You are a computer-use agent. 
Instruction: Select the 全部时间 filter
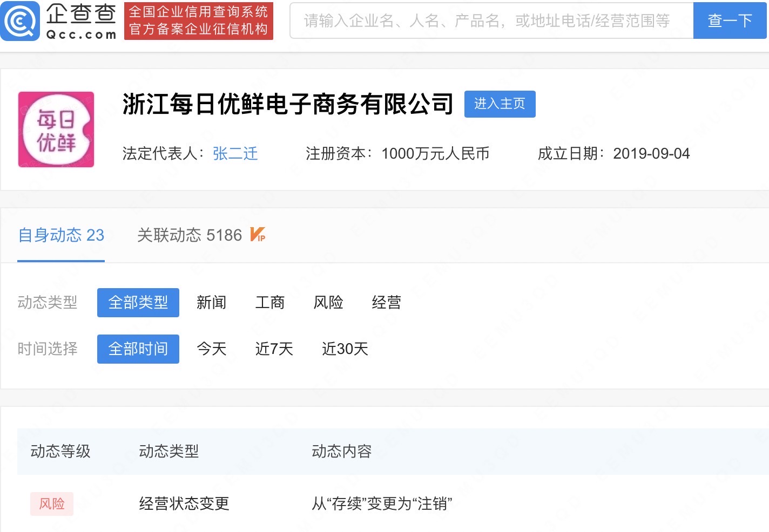(x=138, y=349)
